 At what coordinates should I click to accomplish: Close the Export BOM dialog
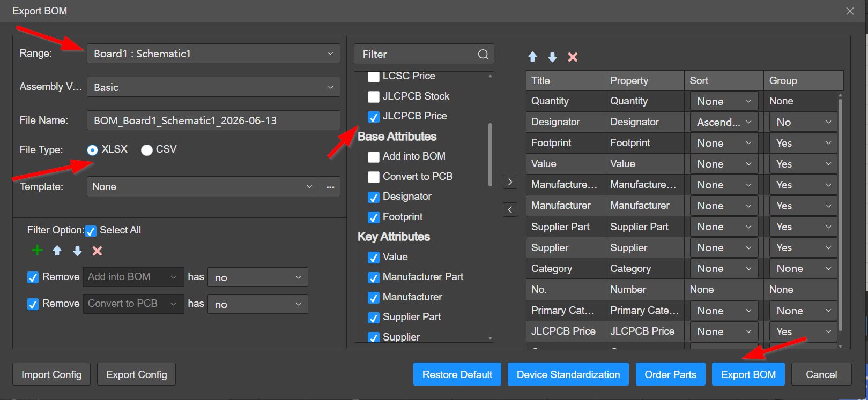click(850, 11)
